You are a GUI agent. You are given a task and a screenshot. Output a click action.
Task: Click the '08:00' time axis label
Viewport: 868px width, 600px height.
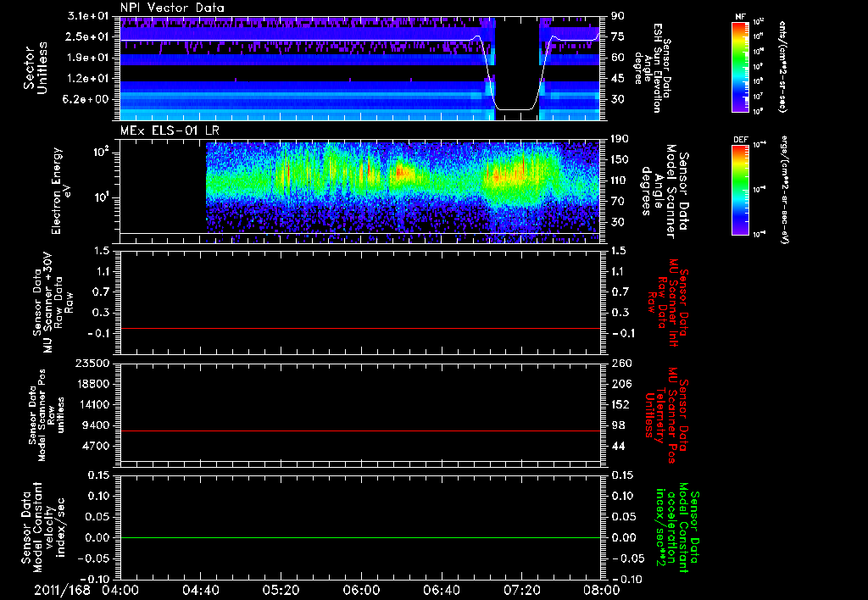tap(602, 590)
